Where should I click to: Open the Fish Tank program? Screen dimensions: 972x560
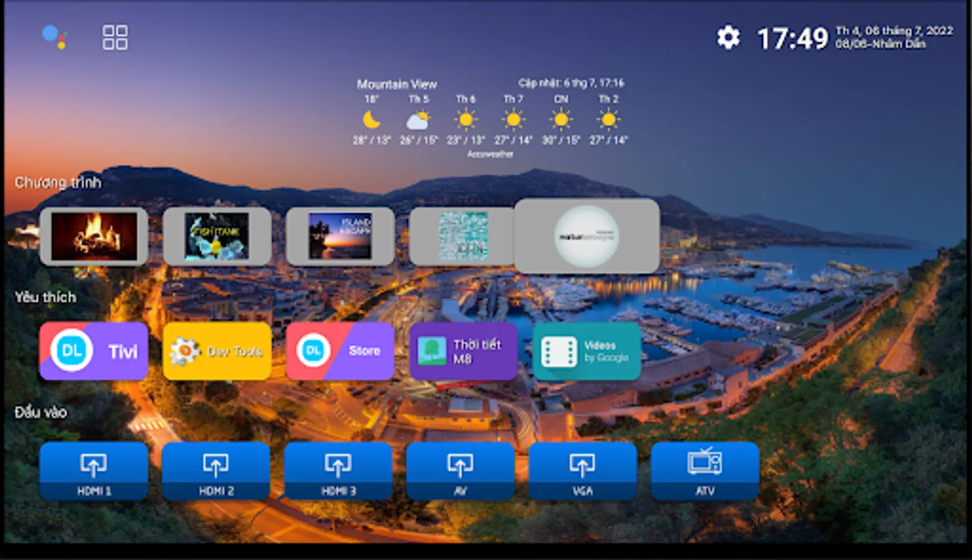217,236
